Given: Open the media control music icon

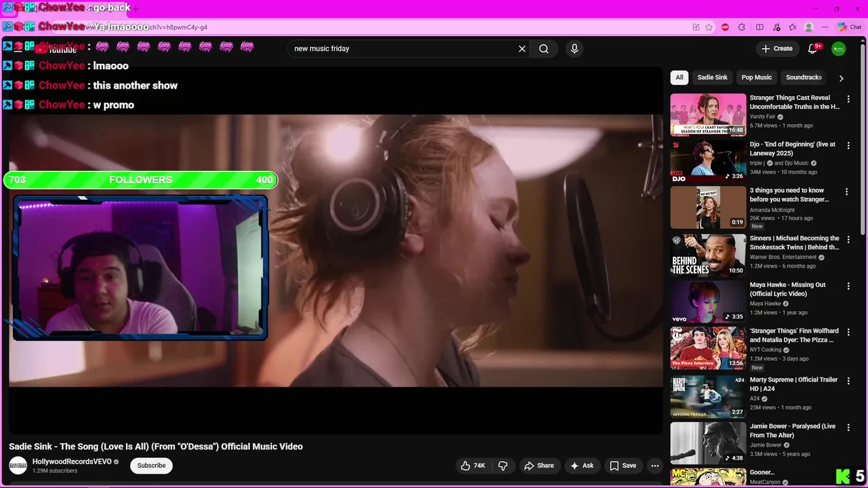Looking at the screenshot, I should pos(776,27).
